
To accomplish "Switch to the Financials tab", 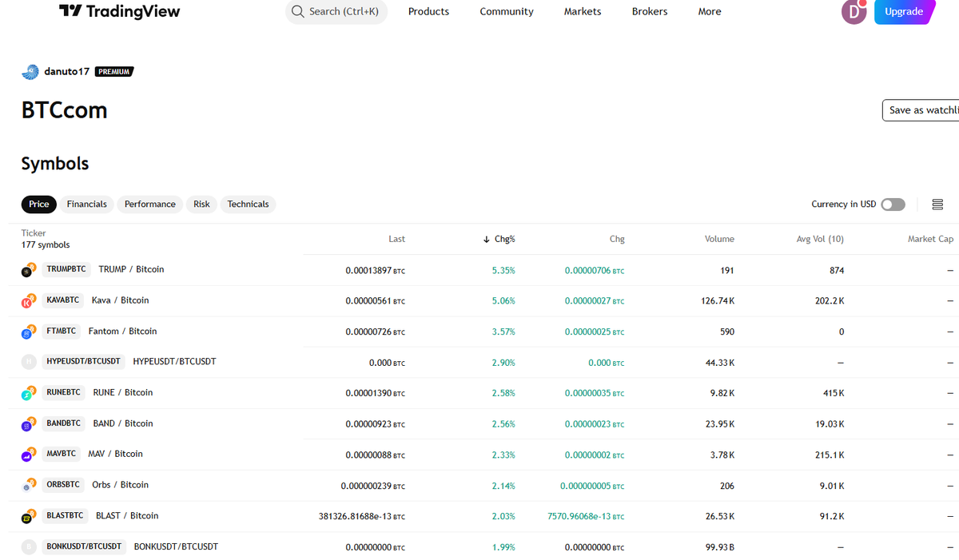I will (x=87, y=205).
